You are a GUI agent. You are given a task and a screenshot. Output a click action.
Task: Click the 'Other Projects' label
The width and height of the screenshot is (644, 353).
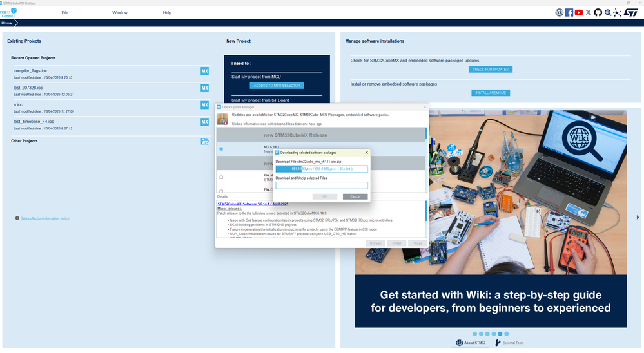24,141
